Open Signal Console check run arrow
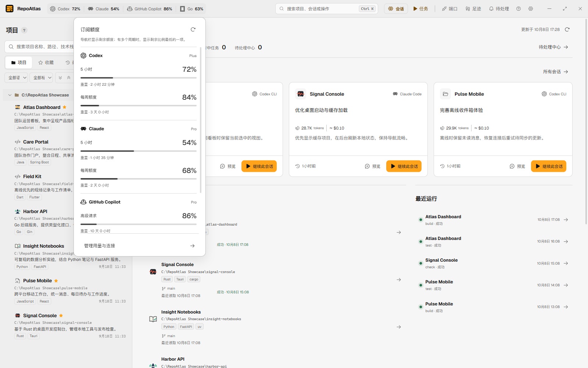The width and height of the screenshot is (588, 368). click(x=566, y=263)
